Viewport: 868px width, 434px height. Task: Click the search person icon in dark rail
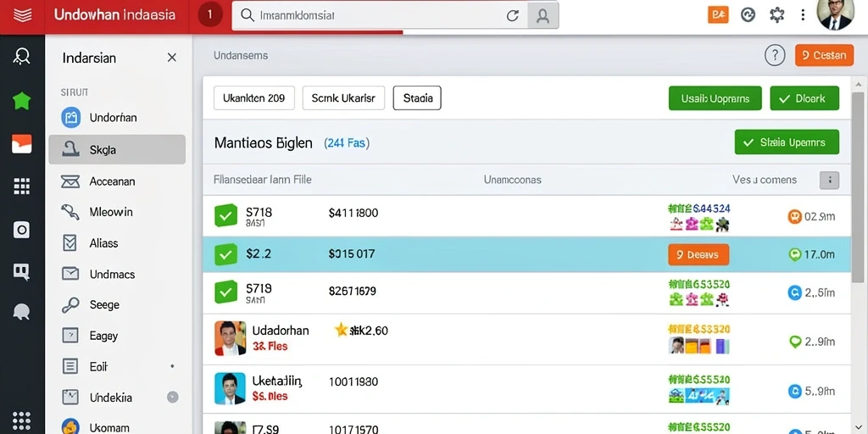[21, 56]
